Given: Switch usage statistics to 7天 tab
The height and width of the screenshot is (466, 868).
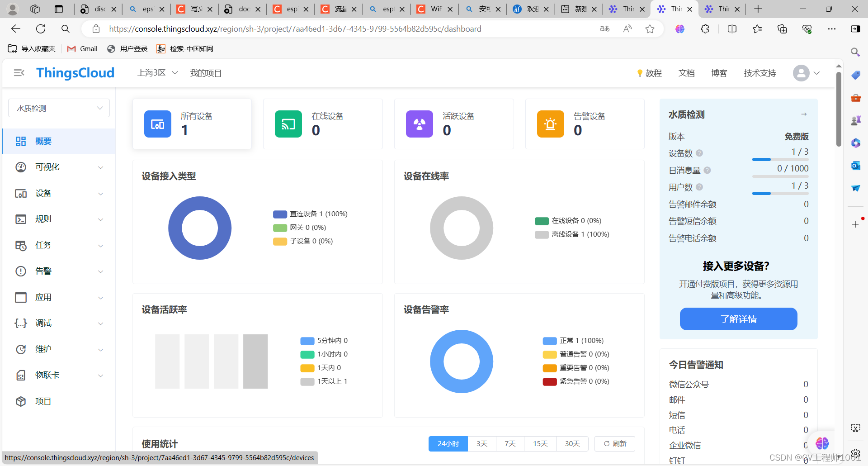Looking at the screenshot, I should tap(510, 443).
